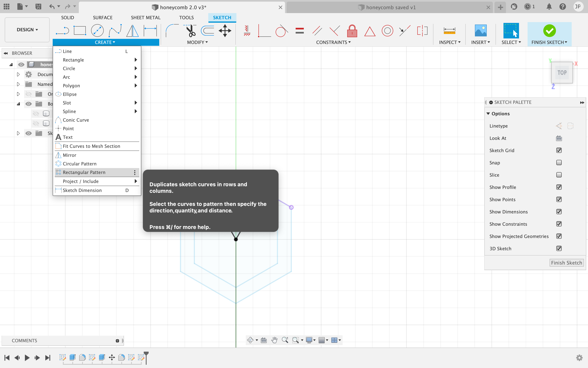Uncheck Show Dimensions checkbox
The width and height of the screenshot is (588, 368).
[559, 212]
